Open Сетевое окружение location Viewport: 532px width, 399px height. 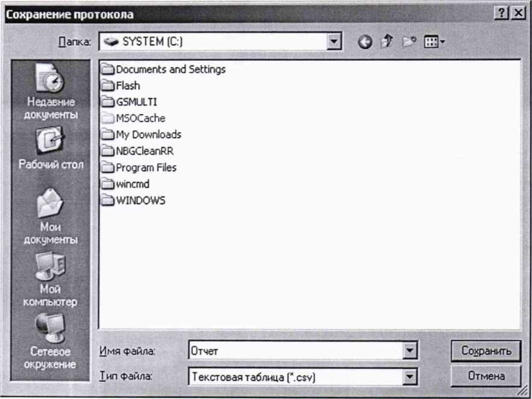51,341
